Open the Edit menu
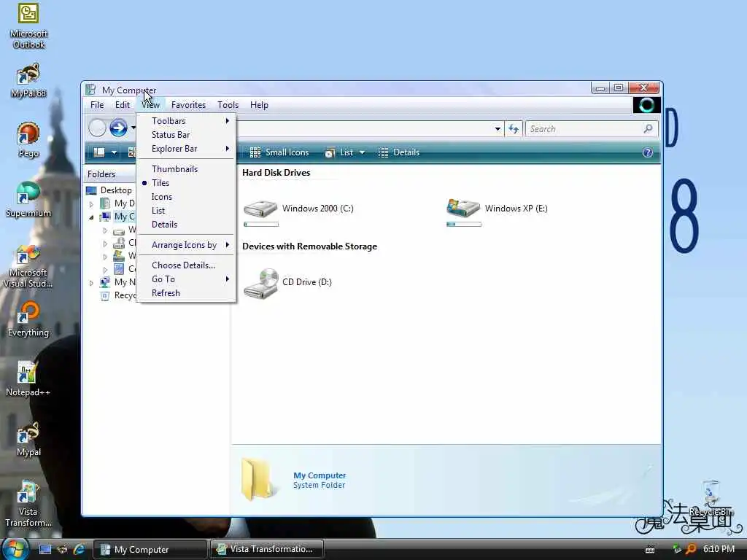747x560 pixels. point(123,105)
